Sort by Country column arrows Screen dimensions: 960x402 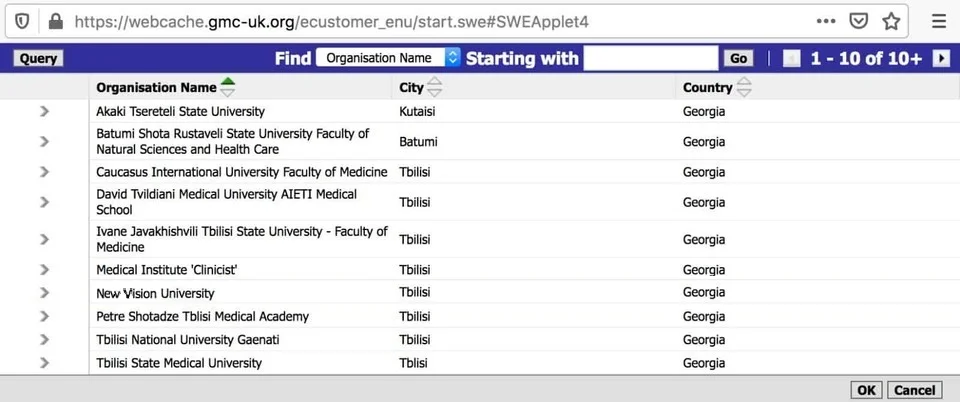(743, 87)
